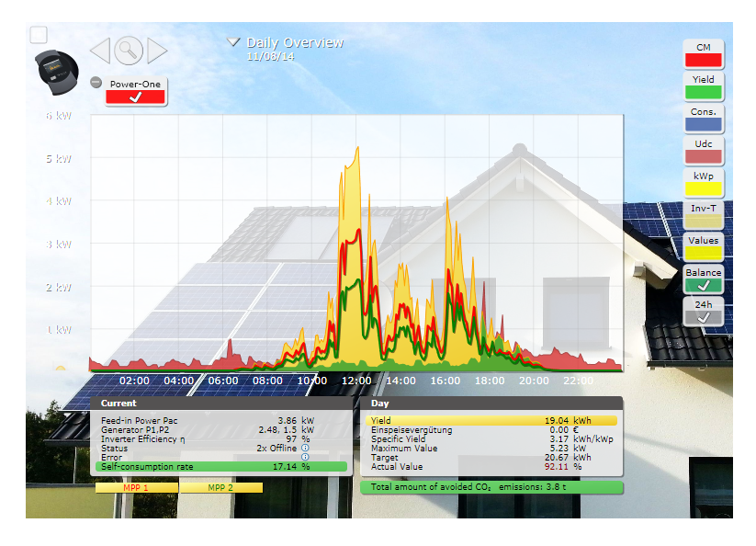Viewport: 756px width, 546px height.
Task: Click the Self-consumption rate bar
Action: (x=221, y=466)
